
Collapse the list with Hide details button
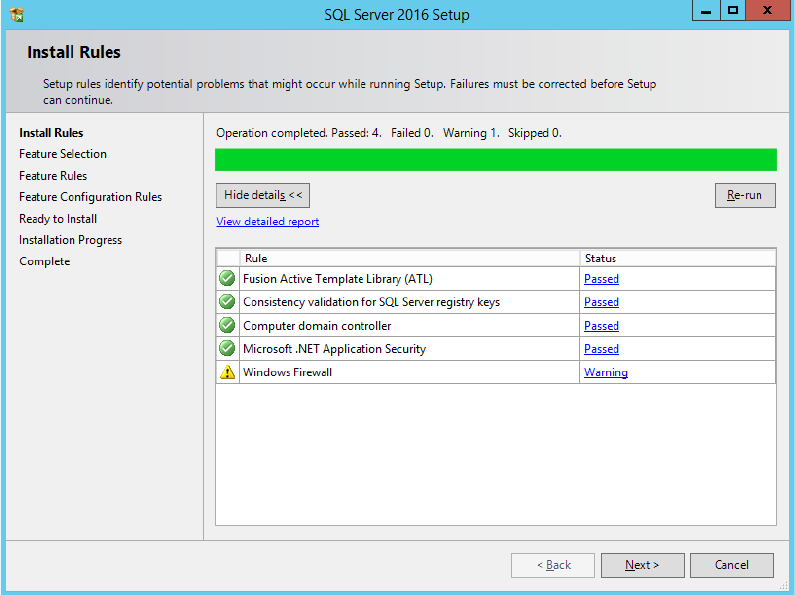(x=263, y=195)
